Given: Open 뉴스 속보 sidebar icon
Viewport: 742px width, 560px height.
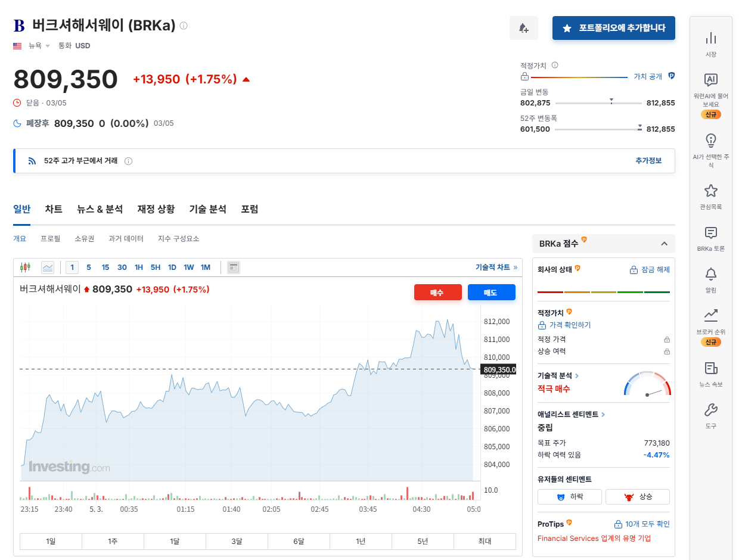Looking at the screenshot, I should (711, 368).
